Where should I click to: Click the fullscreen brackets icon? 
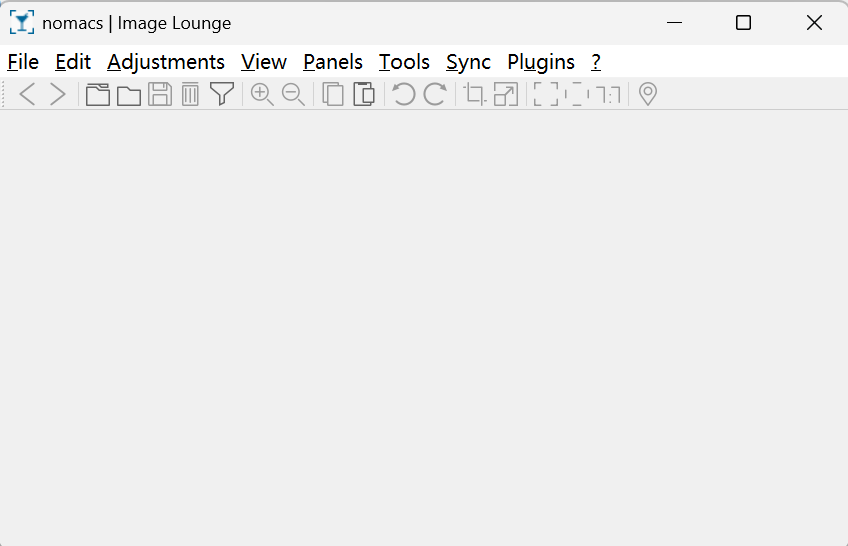(x=546, y=94)
